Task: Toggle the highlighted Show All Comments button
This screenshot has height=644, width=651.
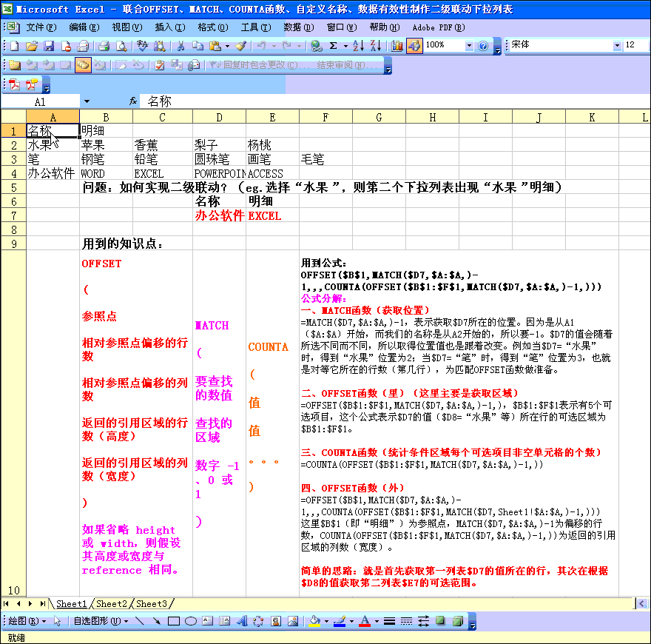Action: (x=83, y=65)
